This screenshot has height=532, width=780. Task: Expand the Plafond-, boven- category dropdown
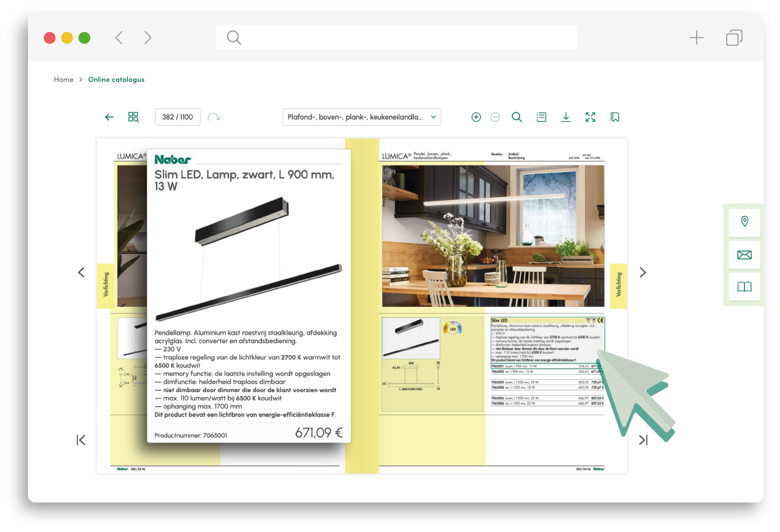[x=361, y=117]
